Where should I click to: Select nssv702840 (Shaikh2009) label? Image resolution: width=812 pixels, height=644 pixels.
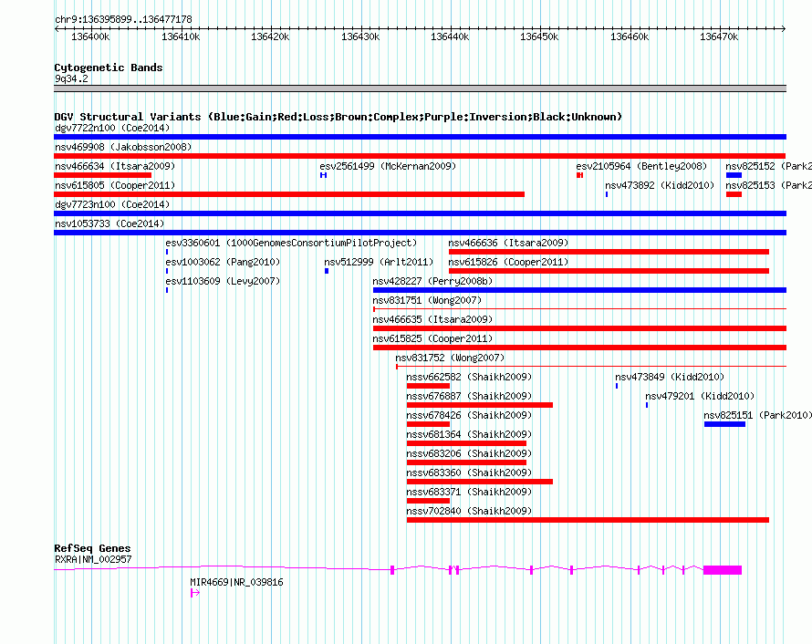pyautogui.click(x=469, y=511)
